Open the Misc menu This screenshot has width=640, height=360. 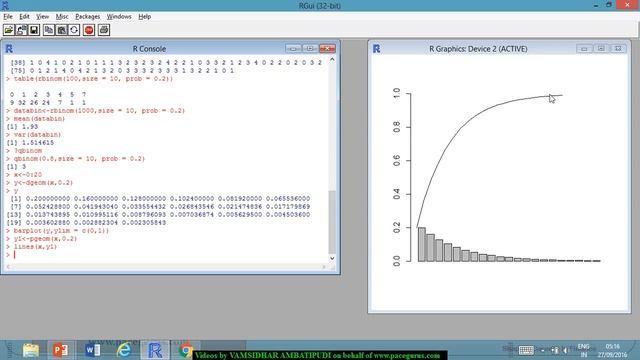pos(62,16)
